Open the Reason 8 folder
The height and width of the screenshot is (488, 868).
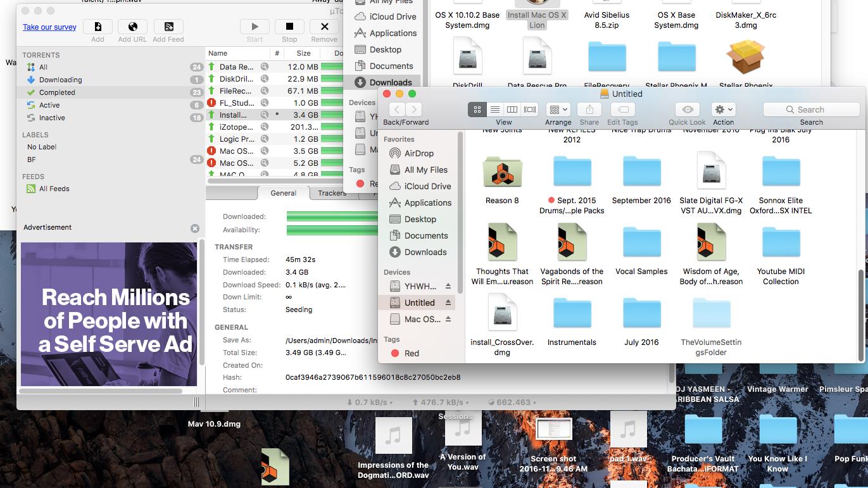502,173
